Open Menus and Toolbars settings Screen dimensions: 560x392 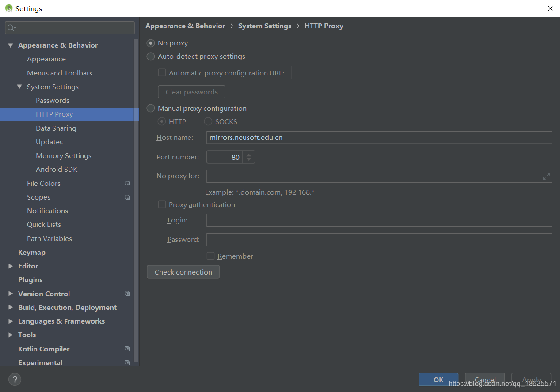coord(60,73)
